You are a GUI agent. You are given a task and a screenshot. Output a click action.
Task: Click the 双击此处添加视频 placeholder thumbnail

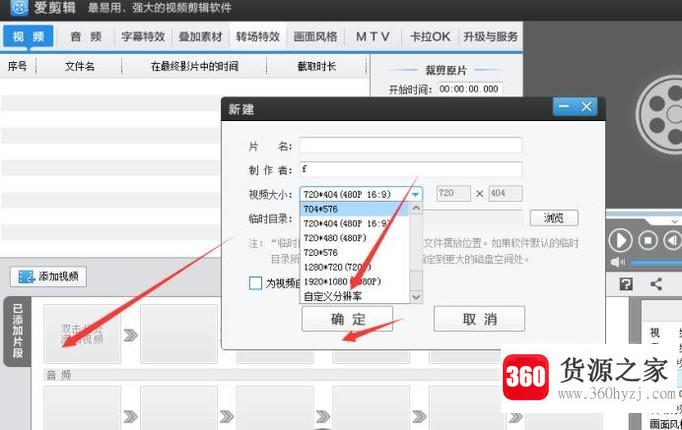82,333
